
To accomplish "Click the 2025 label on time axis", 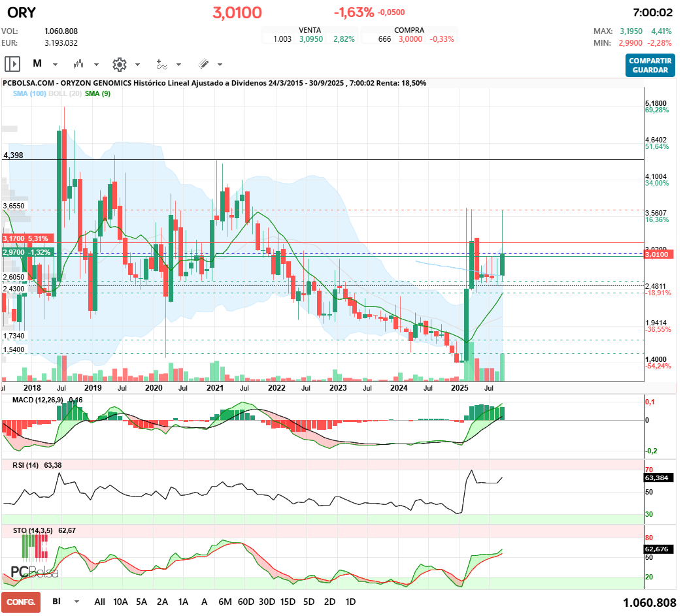I will pyautogui.click(x=459, y=387).
